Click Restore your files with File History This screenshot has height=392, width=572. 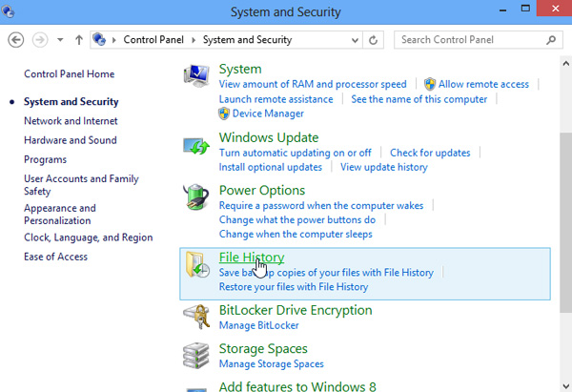pos(294,287)
